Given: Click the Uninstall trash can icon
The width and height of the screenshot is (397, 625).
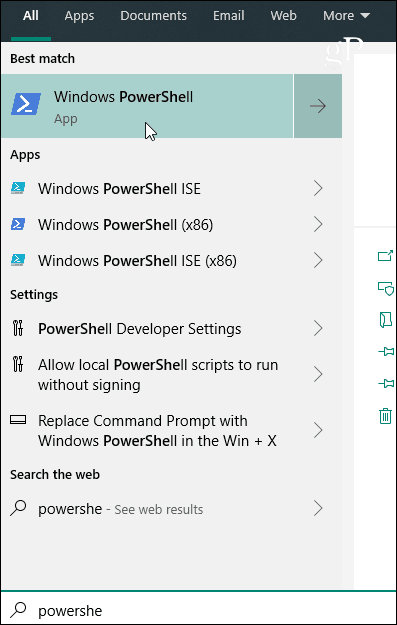Looking at the screenshot, I should [385, 416].
